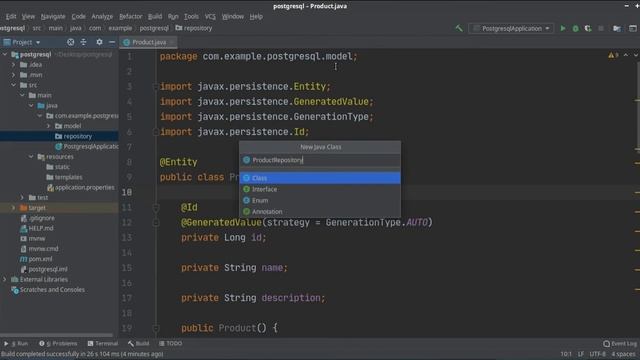Viewport: 640px width, 360px height.
Task: Open the VCS menu
Action: click(210, 16)
